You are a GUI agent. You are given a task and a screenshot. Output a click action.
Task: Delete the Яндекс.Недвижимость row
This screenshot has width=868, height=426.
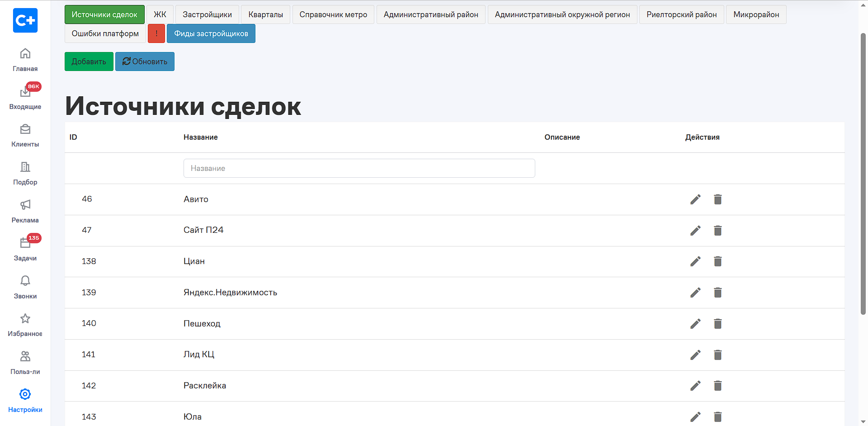coord(717,293)
